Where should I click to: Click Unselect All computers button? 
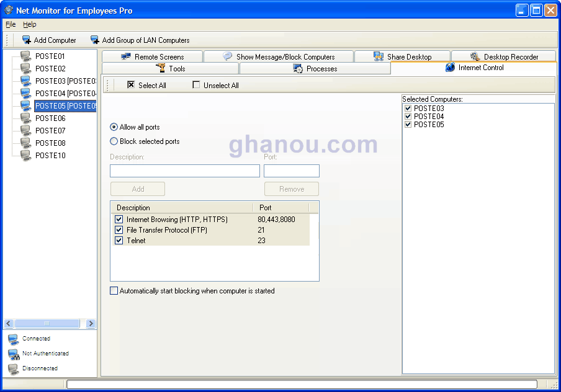215,85
